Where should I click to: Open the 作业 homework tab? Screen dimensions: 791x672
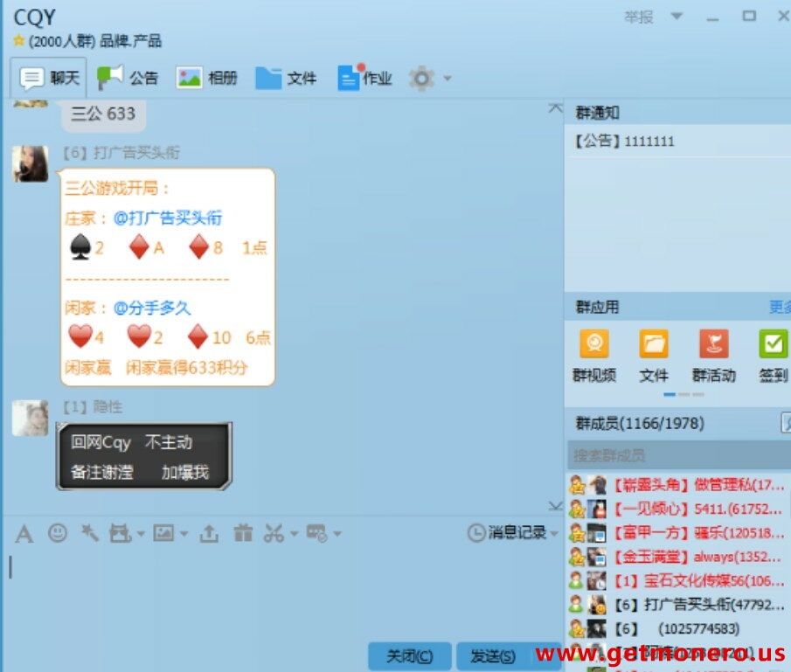click(364, 79)
